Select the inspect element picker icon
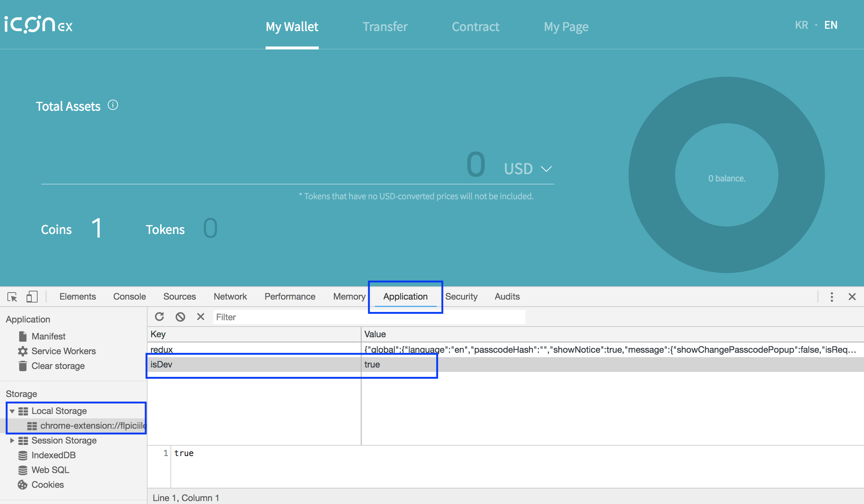Image resolution: width=864 pixels, height=504 pixels. [x=12, y=297]
